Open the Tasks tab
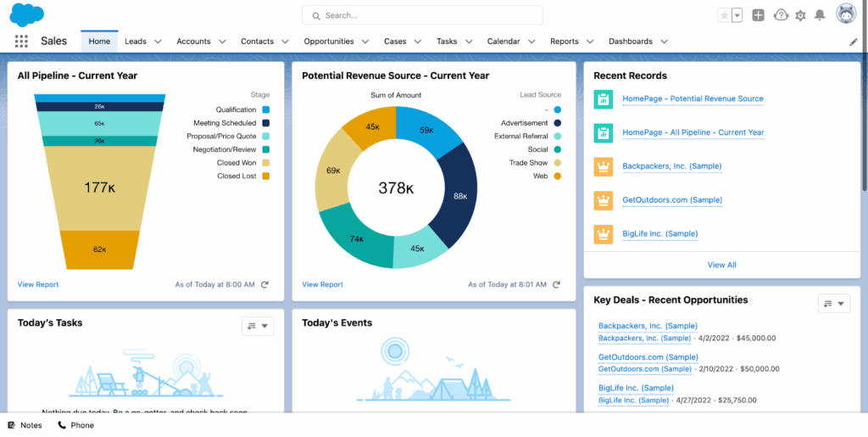 (x=447, y=42)
